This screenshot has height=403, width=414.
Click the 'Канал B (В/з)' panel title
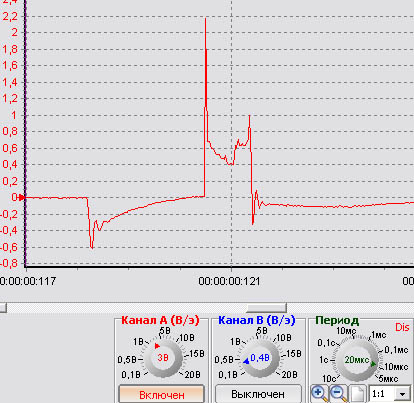[257, 320]
